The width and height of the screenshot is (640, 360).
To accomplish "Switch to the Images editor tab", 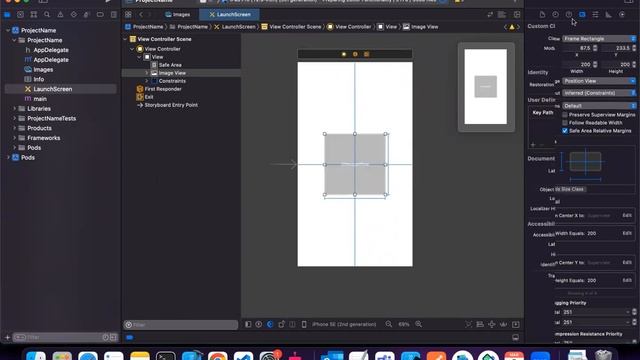I will coord(178,15).
